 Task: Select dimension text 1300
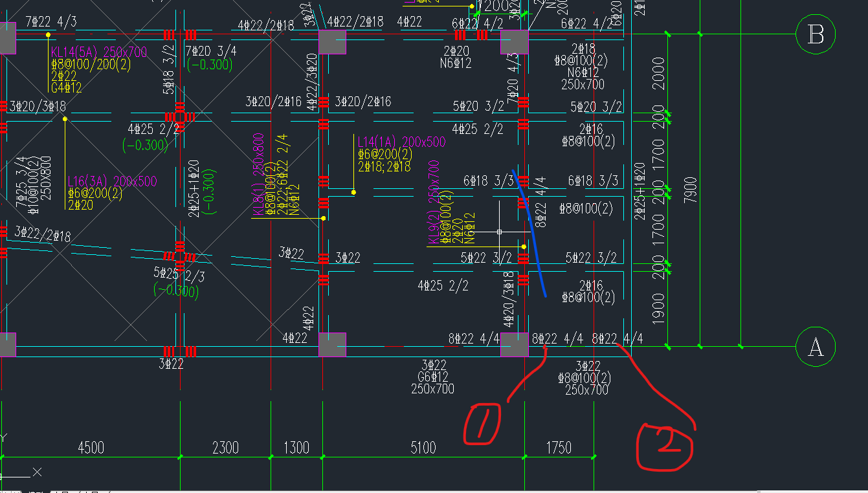296,448
